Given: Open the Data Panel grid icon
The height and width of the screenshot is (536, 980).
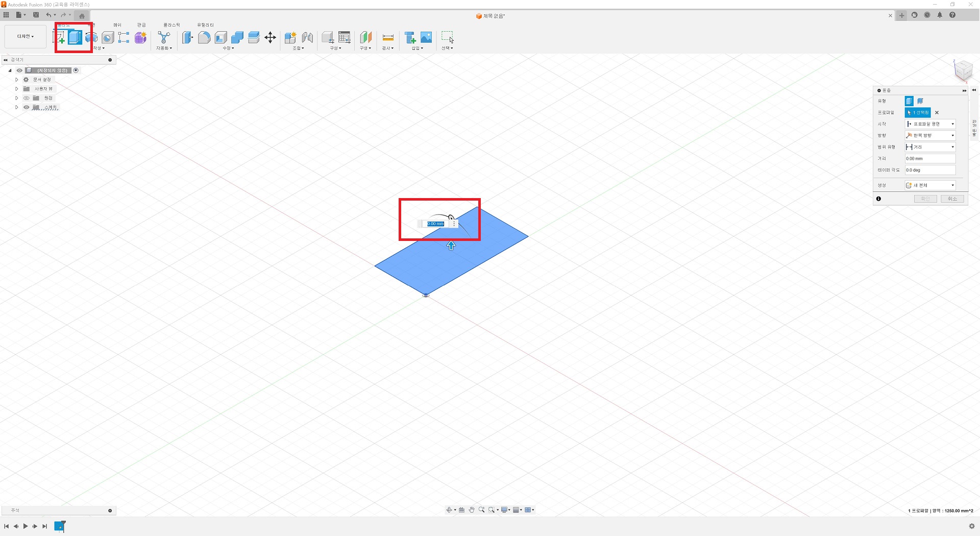Looking at the screenshot, I should (x=6, y=15).
